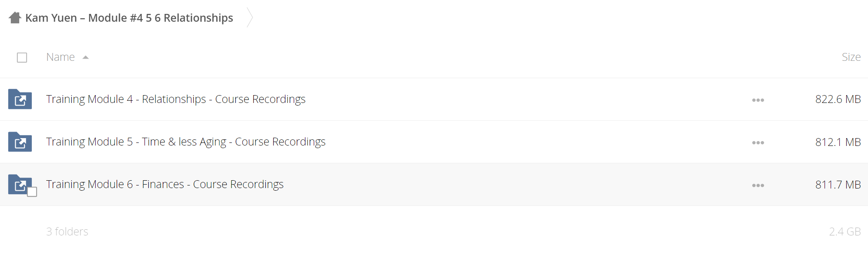The width and height of the screenshot is (868, 258).
Task: Toggle the sort arrow next to Name
Action: 86,57
